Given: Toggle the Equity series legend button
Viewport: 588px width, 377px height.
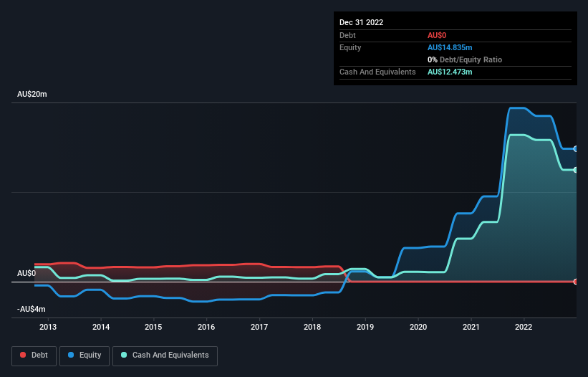Looking at the screenshot, I should coord(85,355).
